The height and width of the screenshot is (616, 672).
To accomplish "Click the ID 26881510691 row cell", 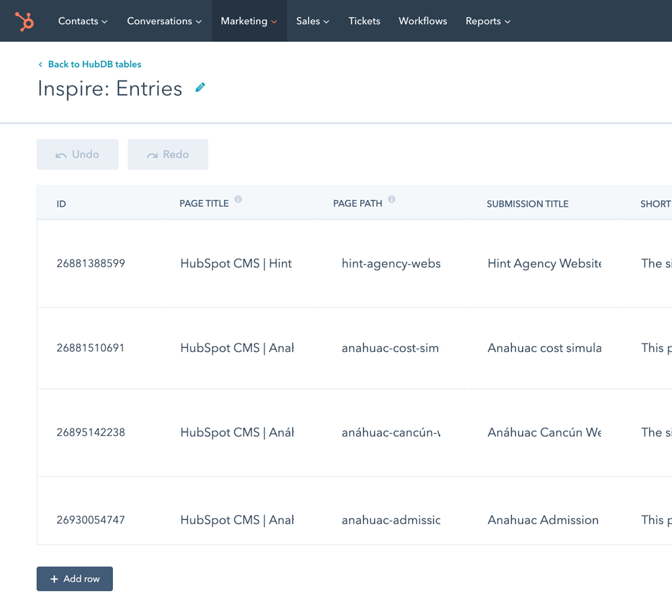I will point(99,348).
